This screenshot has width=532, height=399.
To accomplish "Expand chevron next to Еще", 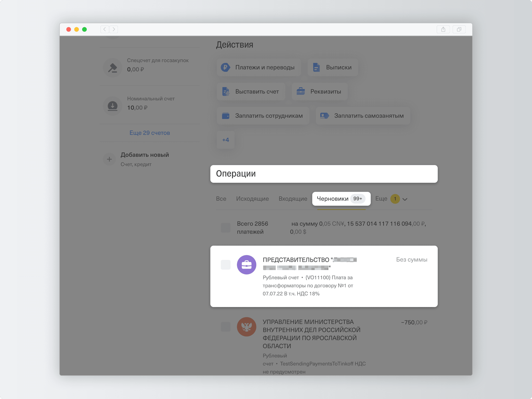I will [405, 199].
